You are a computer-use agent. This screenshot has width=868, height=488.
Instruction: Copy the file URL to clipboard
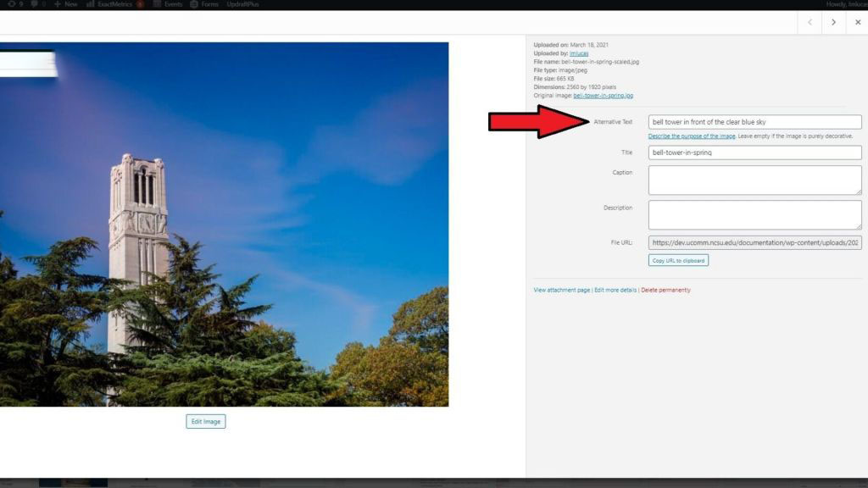679,260
